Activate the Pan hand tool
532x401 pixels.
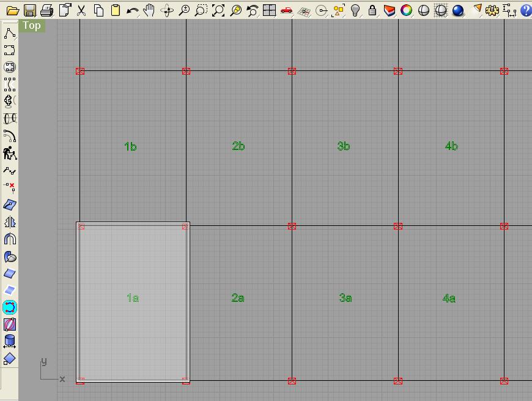[149, 10]
